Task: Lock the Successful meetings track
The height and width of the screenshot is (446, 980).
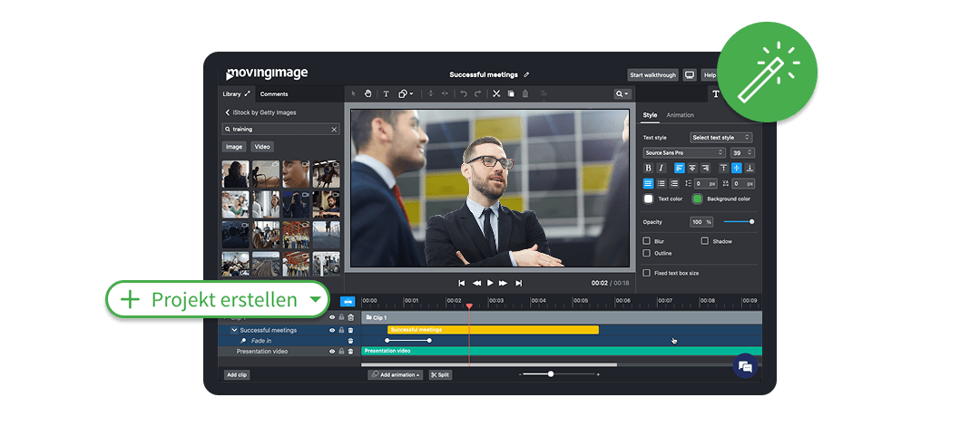Action: (341, 331)
